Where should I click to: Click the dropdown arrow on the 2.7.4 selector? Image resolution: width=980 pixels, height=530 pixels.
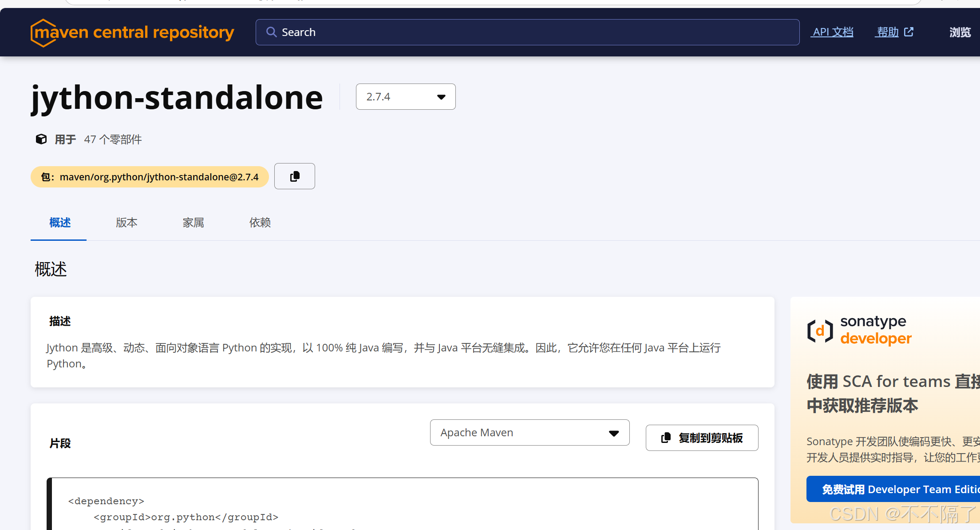click(x=441, y=97)
